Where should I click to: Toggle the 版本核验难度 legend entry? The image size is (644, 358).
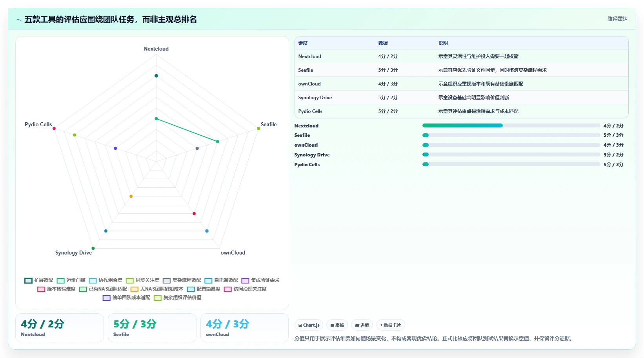click(56, 289)
